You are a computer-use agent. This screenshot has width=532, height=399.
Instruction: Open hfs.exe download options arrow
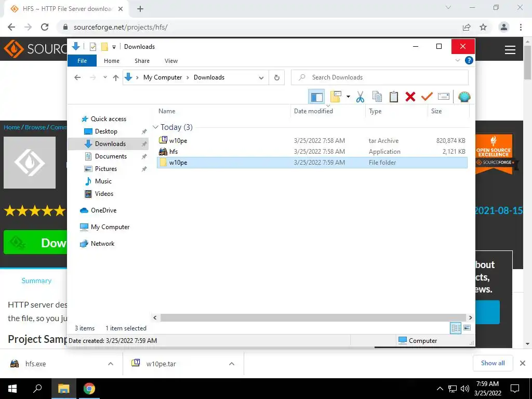coord(111,364)
